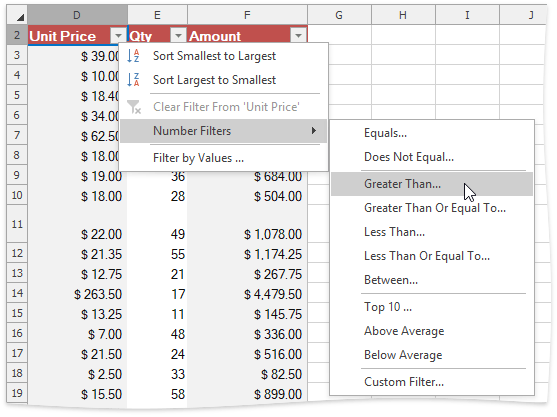Open the Amount column filter dropdown
557x417 pixels.
(x=298, y=35)
